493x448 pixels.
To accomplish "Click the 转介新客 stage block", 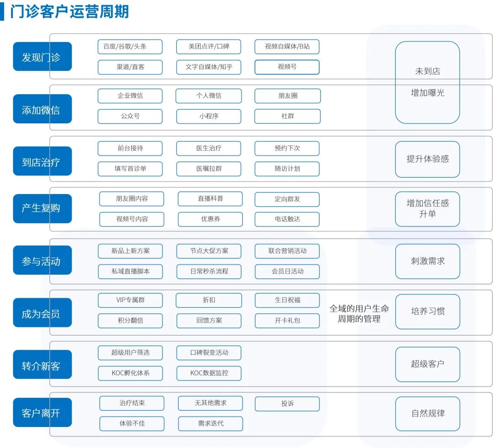I will 42,364.
